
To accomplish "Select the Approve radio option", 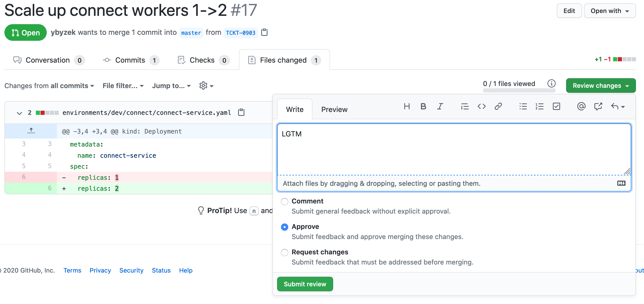I will 285,227.
